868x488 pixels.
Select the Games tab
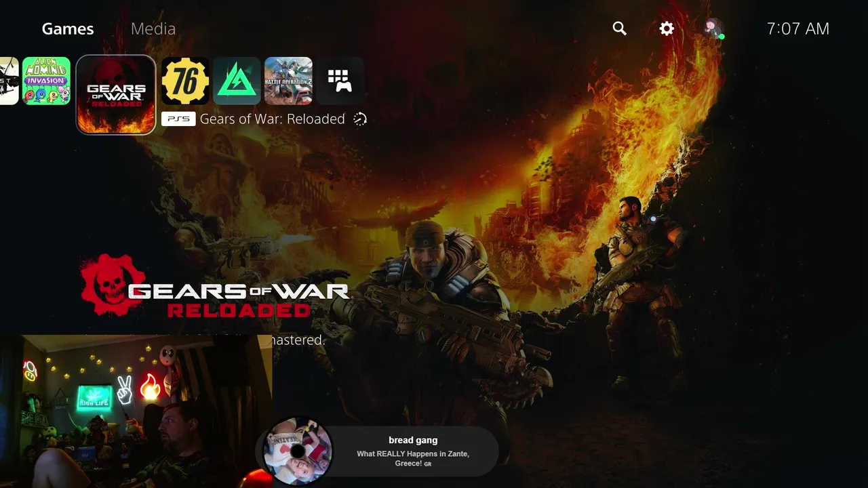pos(68,28)
